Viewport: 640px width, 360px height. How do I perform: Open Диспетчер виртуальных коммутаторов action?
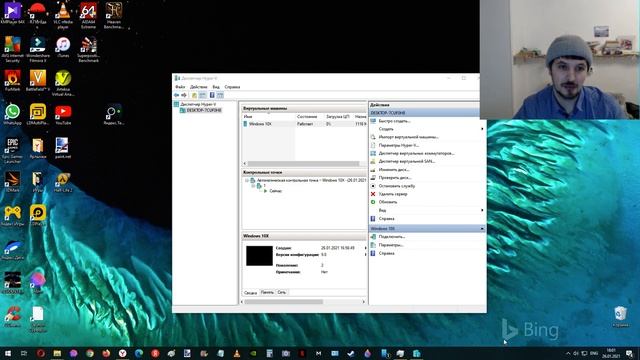pos(416,153)
